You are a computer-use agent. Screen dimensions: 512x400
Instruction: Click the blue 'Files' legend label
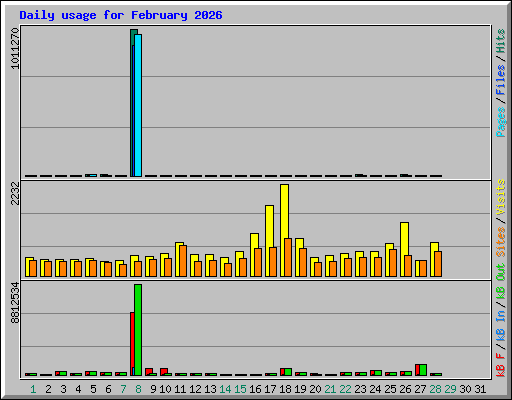pyautogui.click(x=501, y=80)
